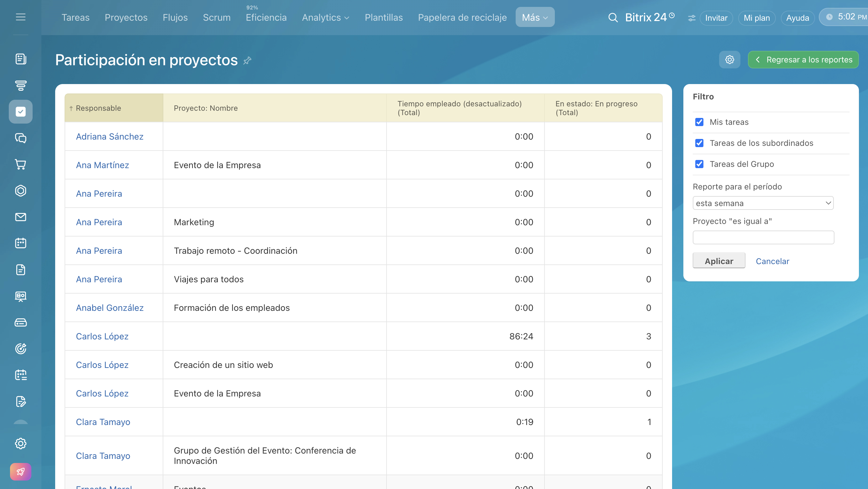Screen dimensions: 868x489
Task: Open the Tasks checkmark icon in sidebar
Action: [21, 112]
